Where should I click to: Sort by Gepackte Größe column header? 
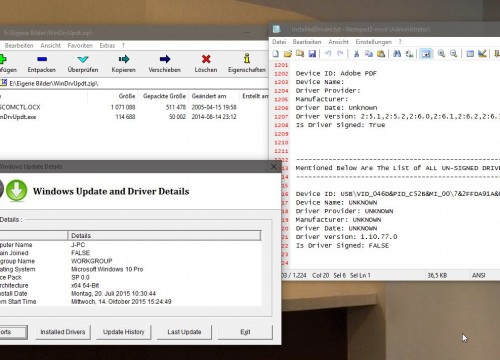[164, 96]
